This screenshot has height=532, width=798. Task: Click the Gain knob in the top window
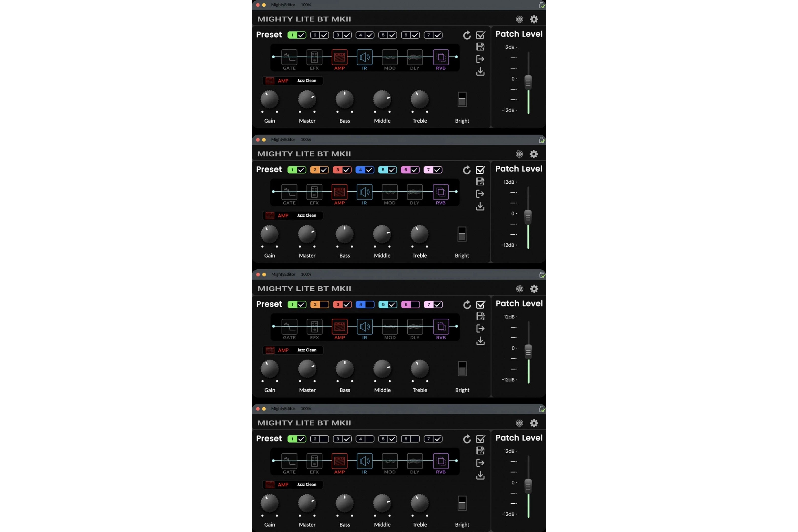(x=269, y=100)
